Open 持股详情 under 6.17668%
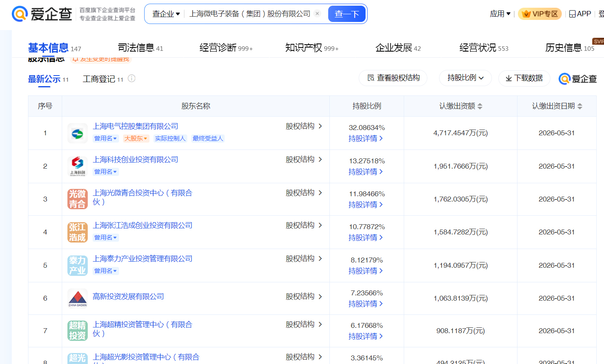This screenshot has width=604, height=364. click(x=366, y=336)
